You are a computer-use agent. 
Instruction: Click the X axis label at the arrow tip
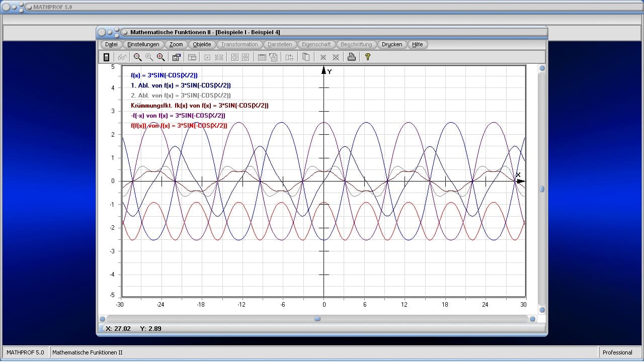pos(518,175)
